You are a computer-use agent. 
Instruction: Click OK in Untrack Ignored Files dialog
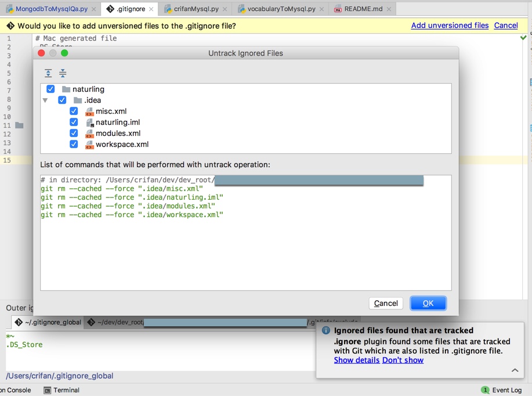click(x=428, y=303)
